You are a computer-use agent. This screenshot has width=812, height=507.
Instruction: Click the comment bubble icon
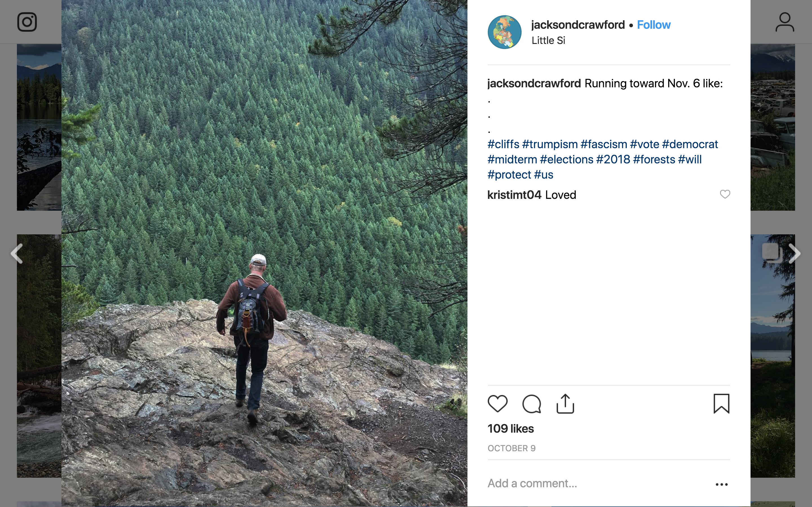tap(531, 404)
